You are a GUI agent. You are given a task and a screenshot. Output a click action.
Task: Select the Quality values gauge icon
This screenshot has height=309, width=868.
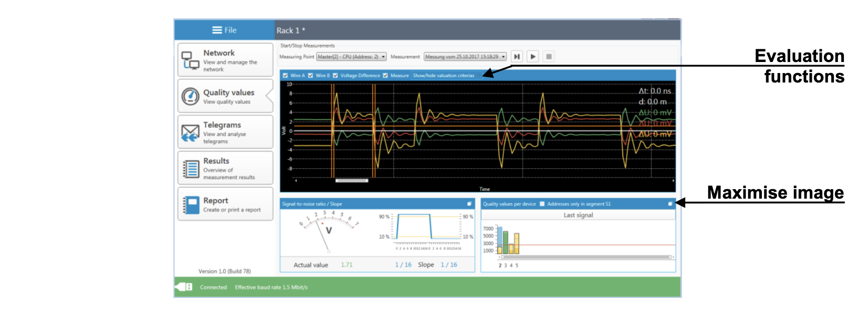click(x=190, y=97)
